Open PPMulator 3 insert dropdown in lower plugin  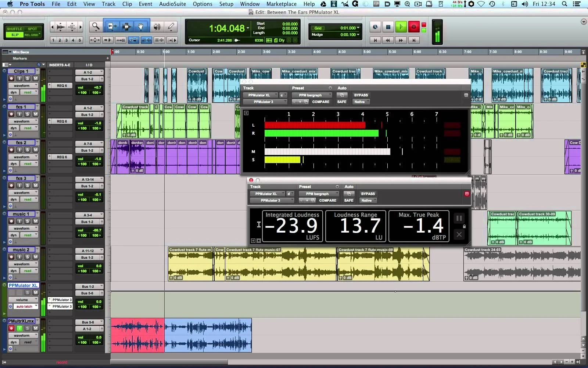pyautogui.click(x=272, y=201)
